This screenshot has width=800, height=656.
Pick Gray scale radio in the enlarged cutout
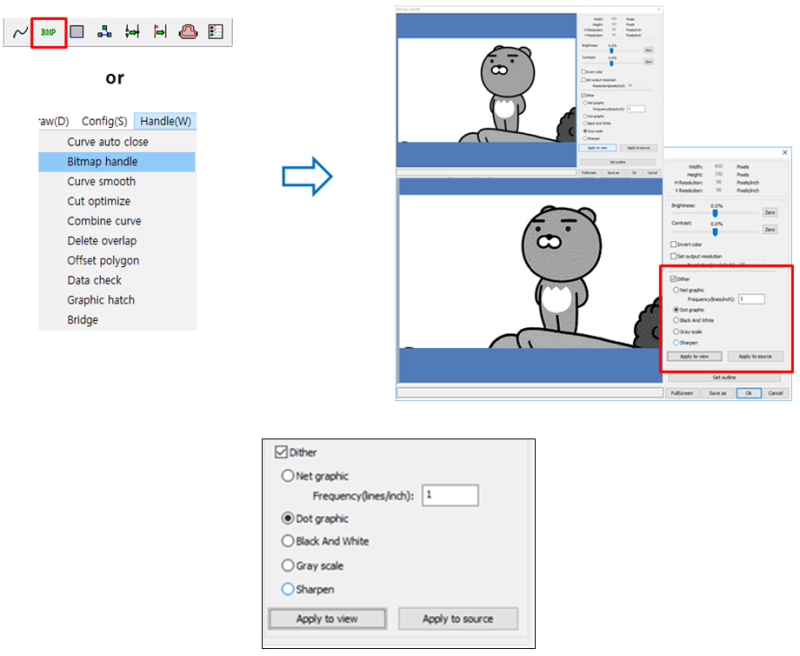288,565
